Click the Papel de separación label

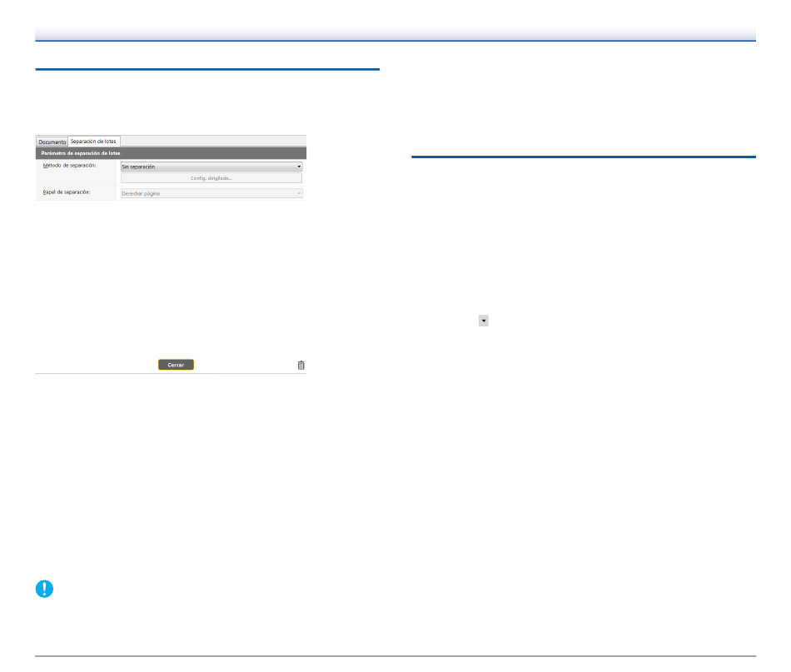tap(67, 192)
